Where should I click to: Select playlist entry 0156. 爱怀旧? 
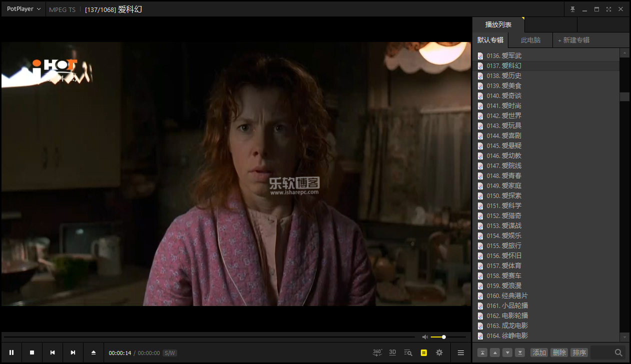[x=546, y=255]
